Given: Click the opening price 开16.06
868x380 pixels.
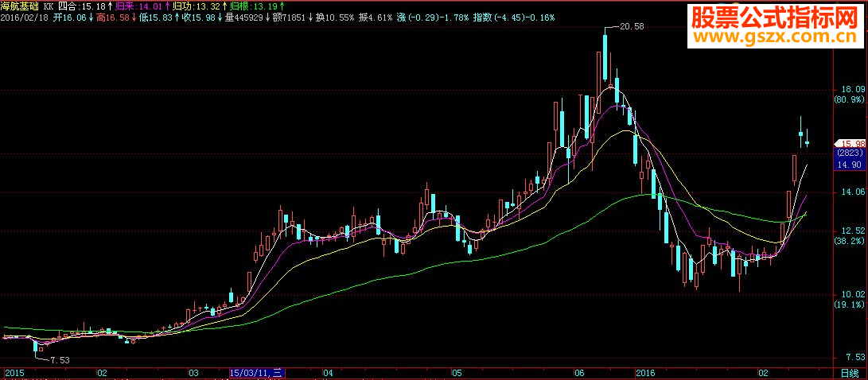Looking at the screenshot, I should (70, 17).
